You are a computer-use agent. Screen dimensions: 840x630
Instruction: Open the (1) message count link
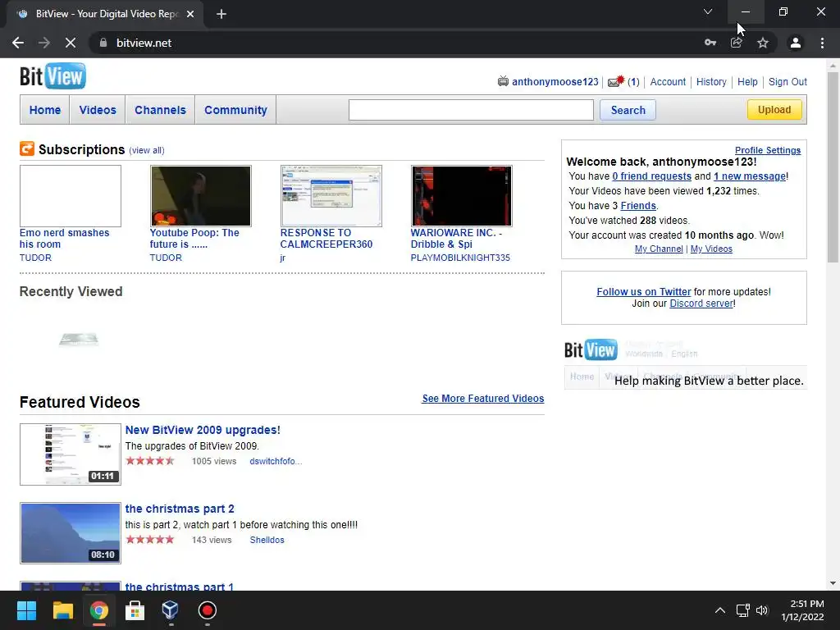pos(633,81)
